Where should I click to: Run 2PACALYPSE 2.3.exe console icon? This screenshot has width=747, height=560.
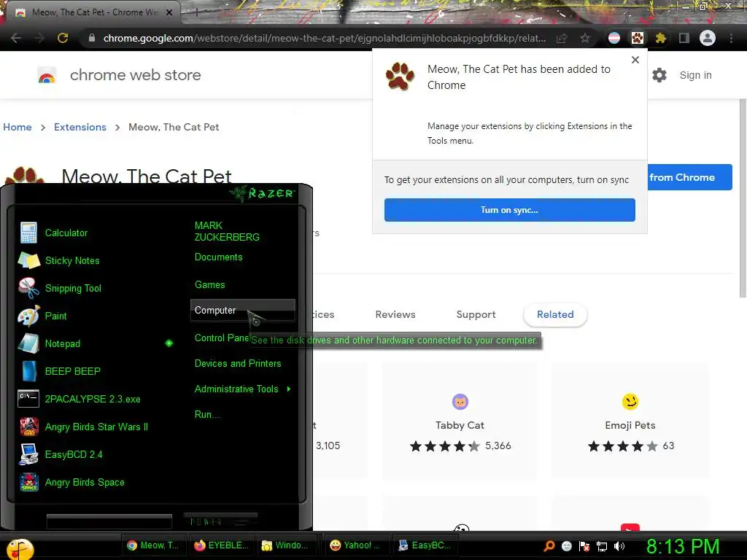(x=28, y=399)
